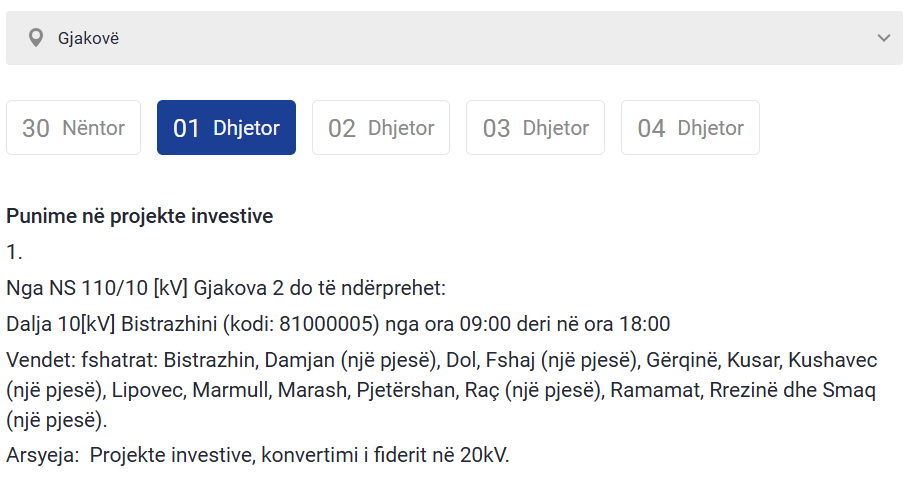
Task: Click the Arsyeja reason label
Action: (41, 455)
